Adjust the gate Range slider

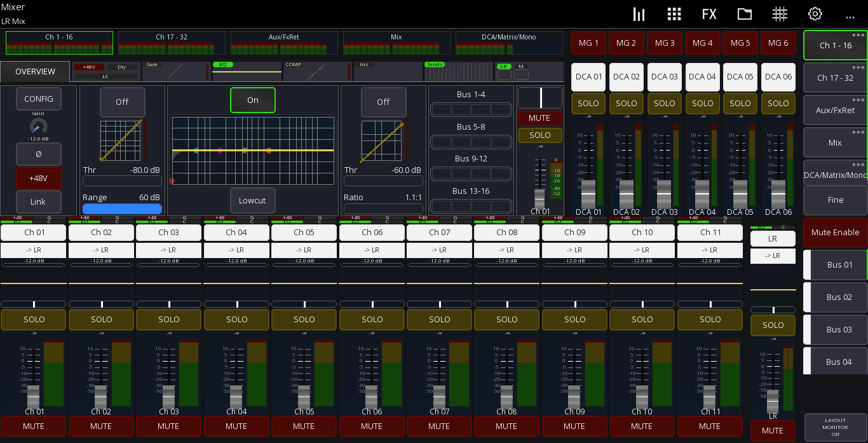click(x=122, y=208)
